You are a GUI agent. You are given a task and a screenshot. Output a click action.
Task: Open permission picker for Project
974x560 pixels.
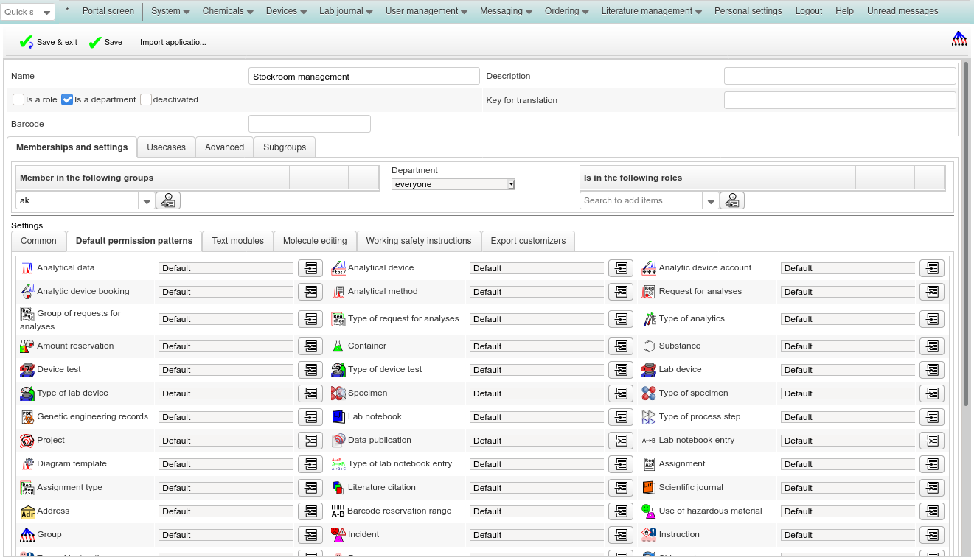(310, 441)
